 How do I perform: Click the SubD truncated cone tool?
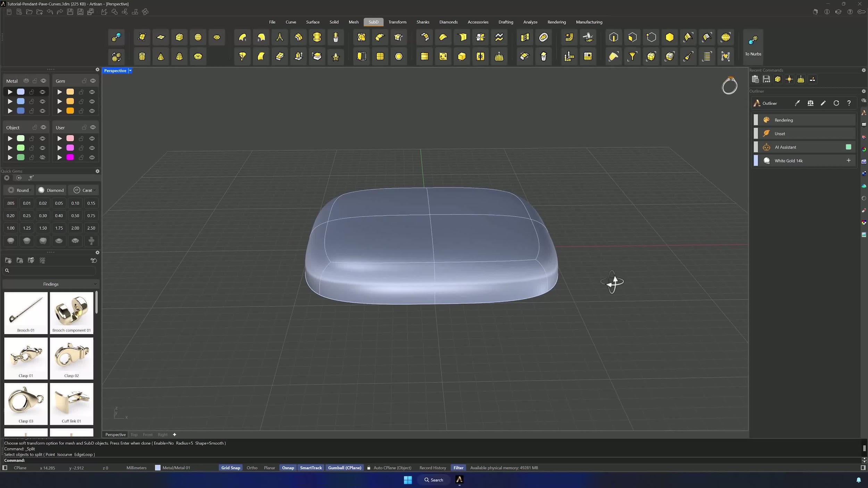(180, 56)
